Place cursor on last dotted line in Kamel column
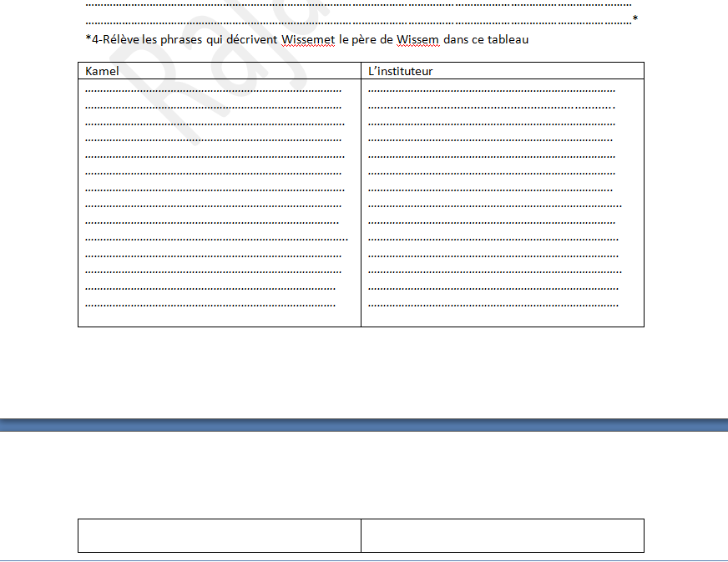The width and height of the screenshot is (728, 562). 210,306
